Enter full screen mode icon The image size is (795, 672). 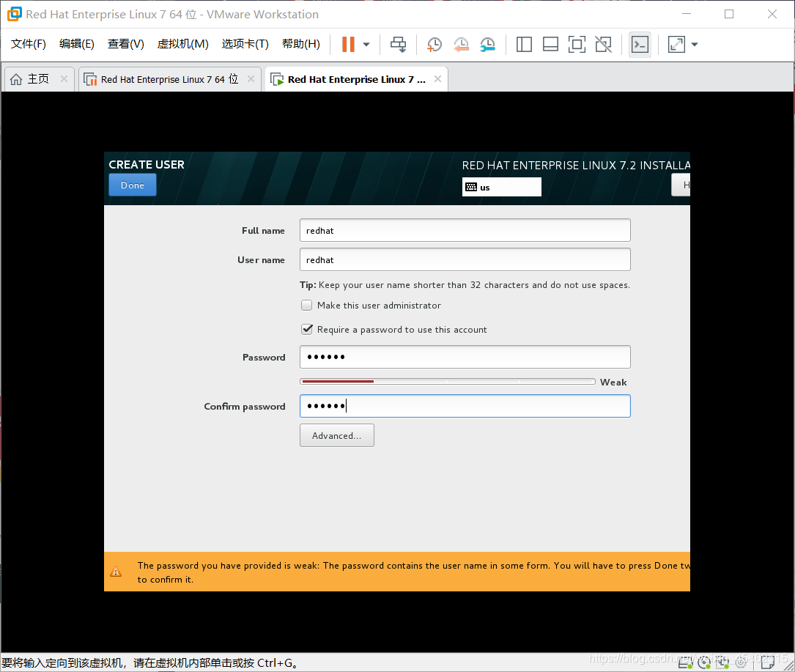click(x=577, y=44)
